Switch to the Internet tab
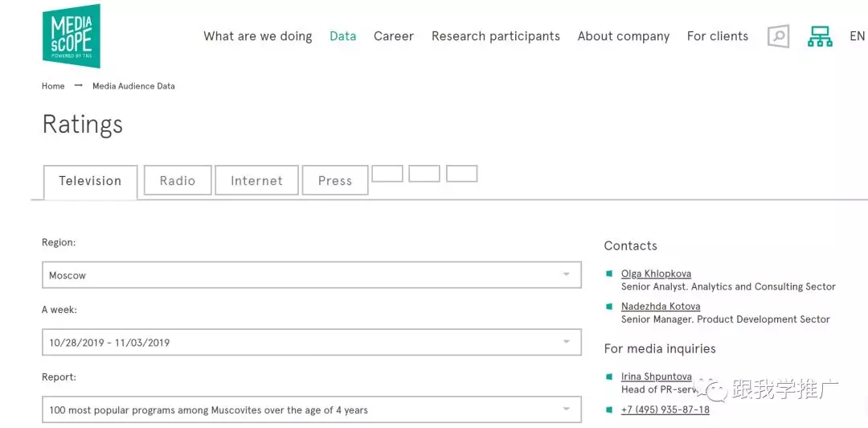Image resolution: width=868 pixels, height=428 pixels. (256, 181)
